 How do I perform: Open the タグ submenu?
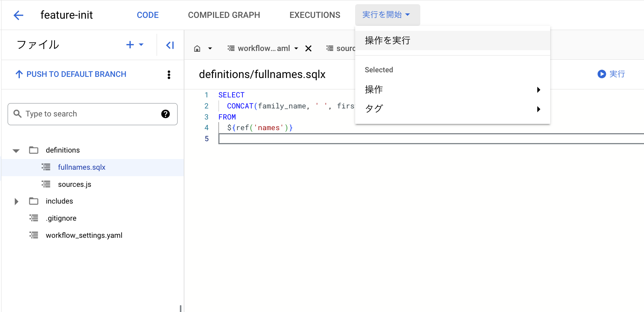coord(453,109)
